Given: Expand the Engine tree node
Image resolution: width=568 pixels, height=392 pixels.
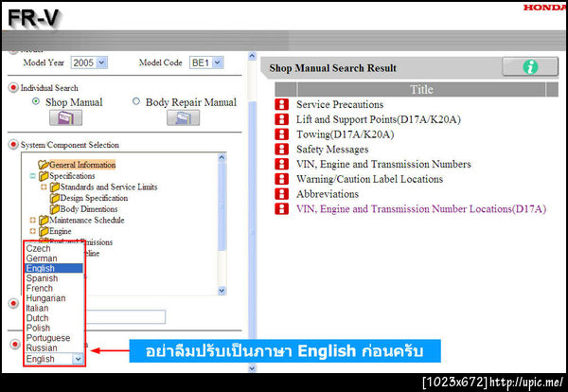Looking at the screenshot, I should (32, 231).
